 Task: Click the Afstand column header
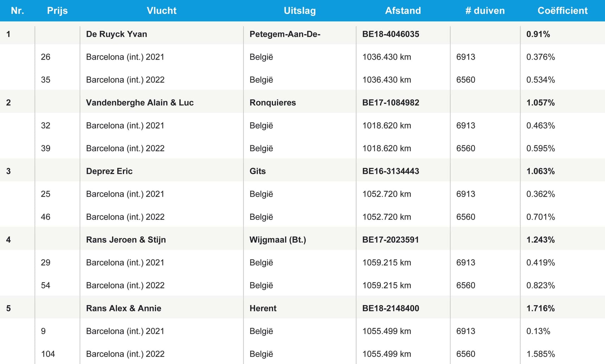pos(403,11)
